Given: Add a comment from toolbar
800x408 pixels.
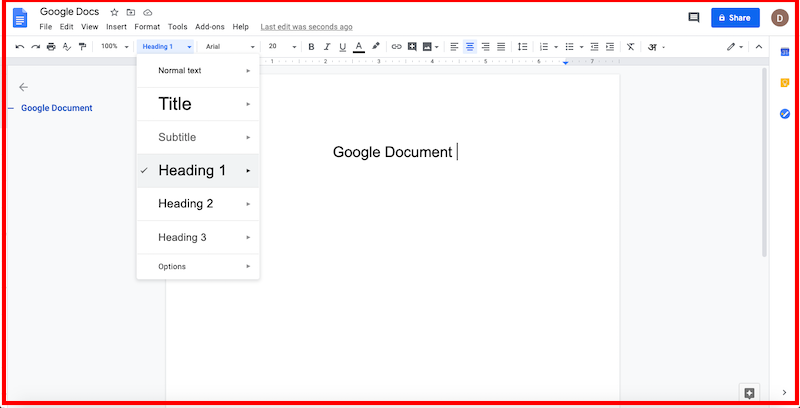Looking at the screenshot, I should point(412,47).
